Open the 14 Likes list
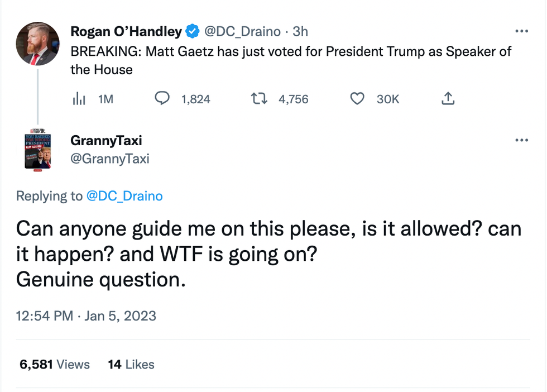Viewport: 547px width, 392px height. click(131, 365)
